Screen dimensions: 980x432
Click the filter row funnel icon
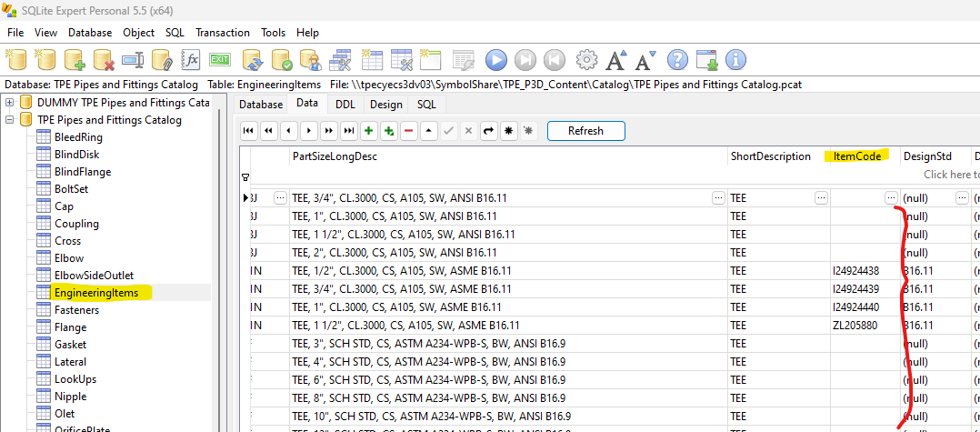tap(245, 177)
